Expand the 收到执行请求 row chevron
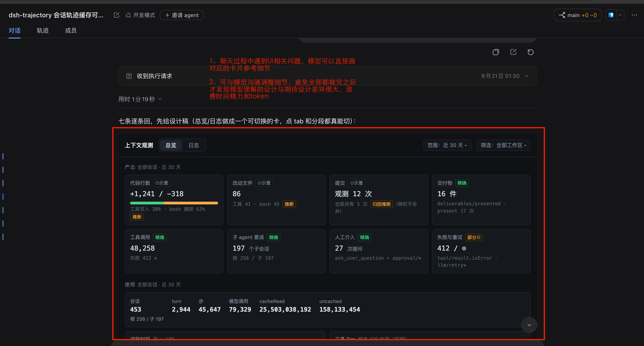The width and height of the screenshot is (644, 346). tap(527, 76)
